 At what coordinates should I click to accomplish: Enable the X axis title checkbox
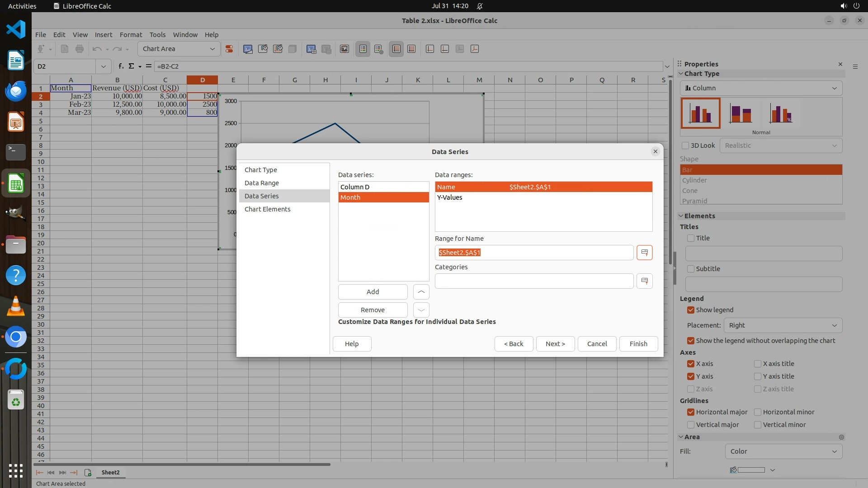pos(757,364)
